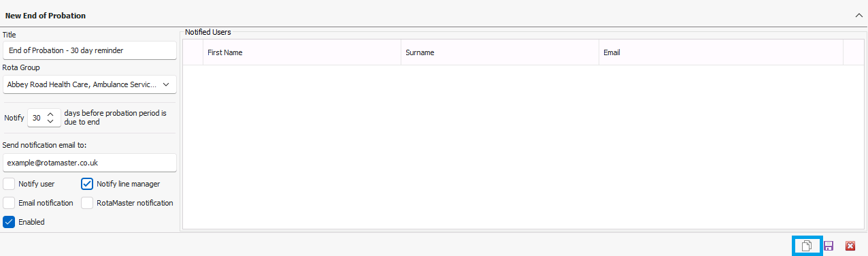Increase notify days with up arrow
The image size is (868, 256).
(x=50, y=114)
